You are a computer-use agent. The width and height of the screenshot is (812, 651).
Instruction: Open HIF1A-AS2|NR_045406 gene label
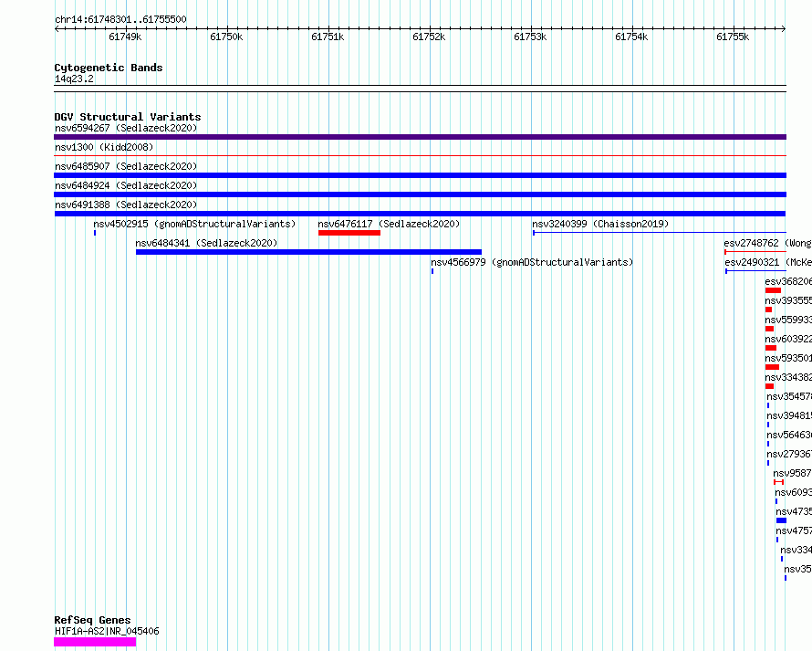click(107, 631)
